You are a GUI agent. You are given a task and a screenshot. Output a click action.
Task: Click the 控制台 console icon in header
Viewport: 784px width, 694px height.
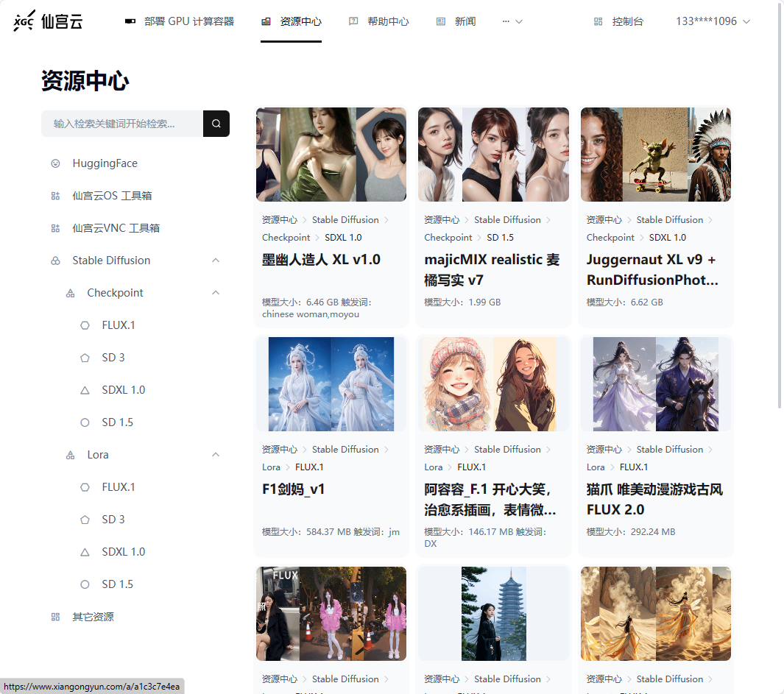click(x=598, y=21)
